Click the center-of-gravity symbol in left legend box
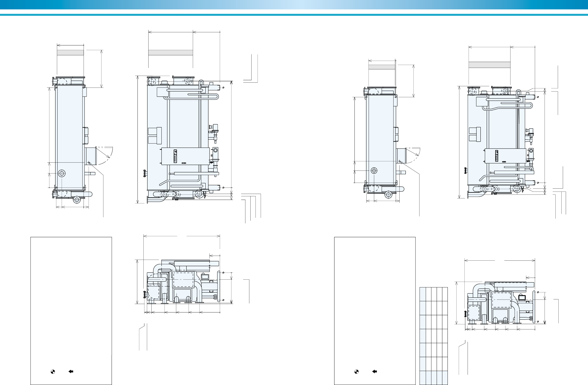 tap(53, 371)
